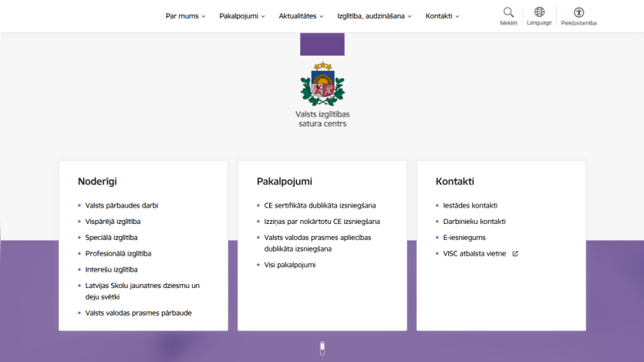Image resolution: width=644 pixels, height=362 pixels.
Task: Open E-iesniegums link
Action: [464, 238]
